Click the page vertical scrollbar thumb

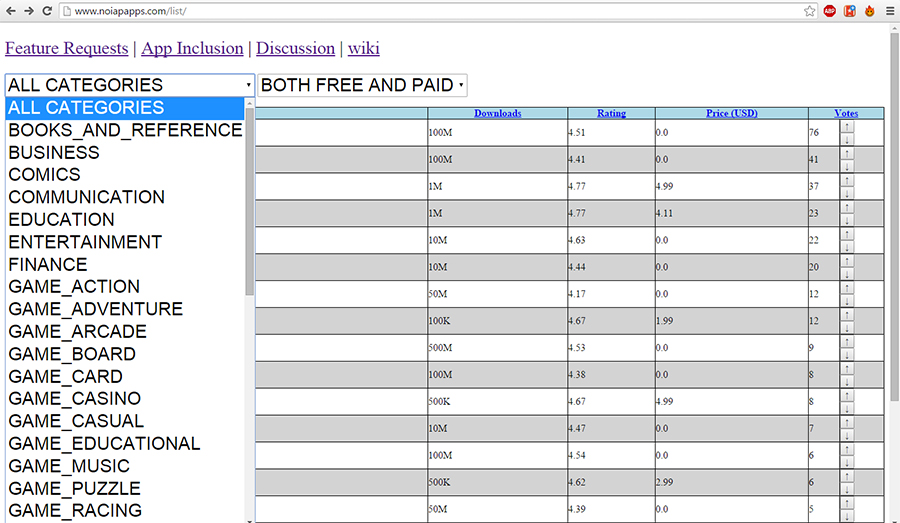[894, 217]
